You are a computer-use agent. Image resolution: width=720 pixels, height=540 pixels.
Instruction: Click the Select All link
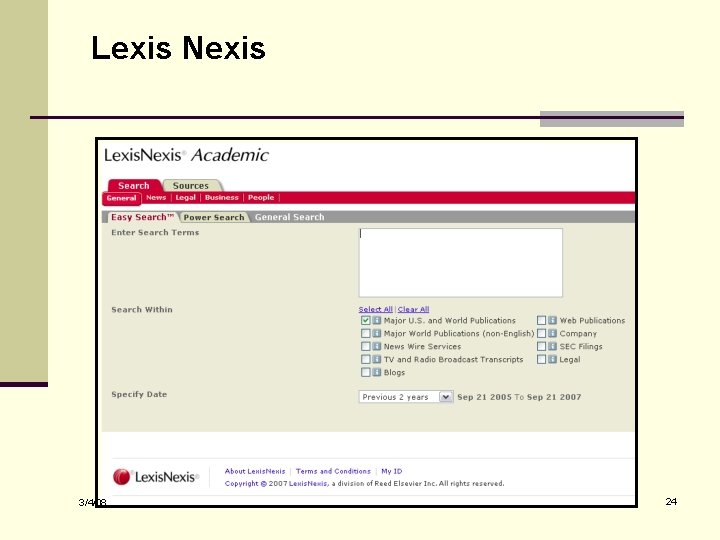point(376,309)
